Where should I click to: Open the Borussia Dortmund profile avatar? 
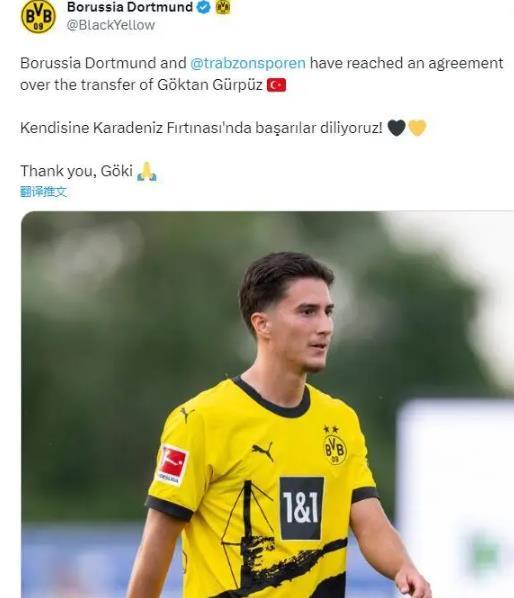tap(38, 16)
